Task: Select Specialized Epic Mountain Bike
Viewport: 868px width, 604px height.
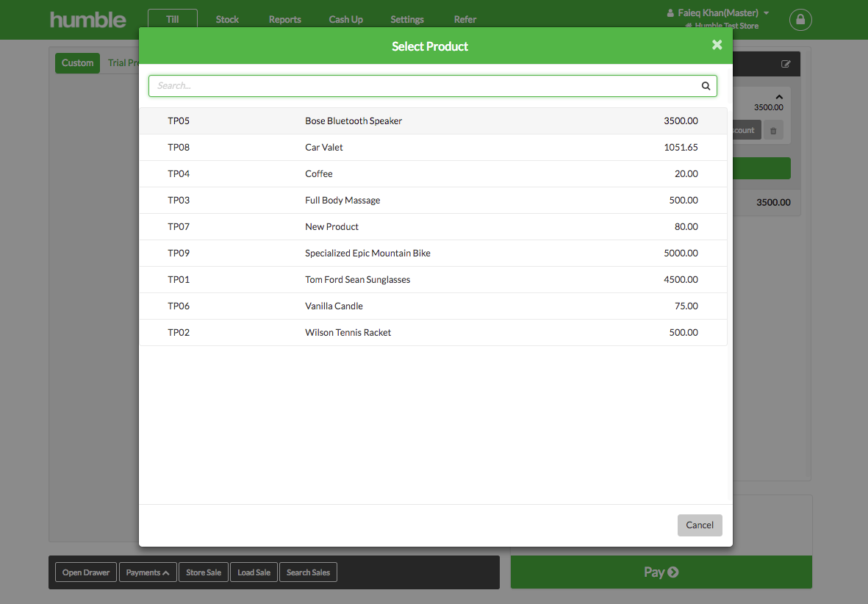Action: (433, 253)
